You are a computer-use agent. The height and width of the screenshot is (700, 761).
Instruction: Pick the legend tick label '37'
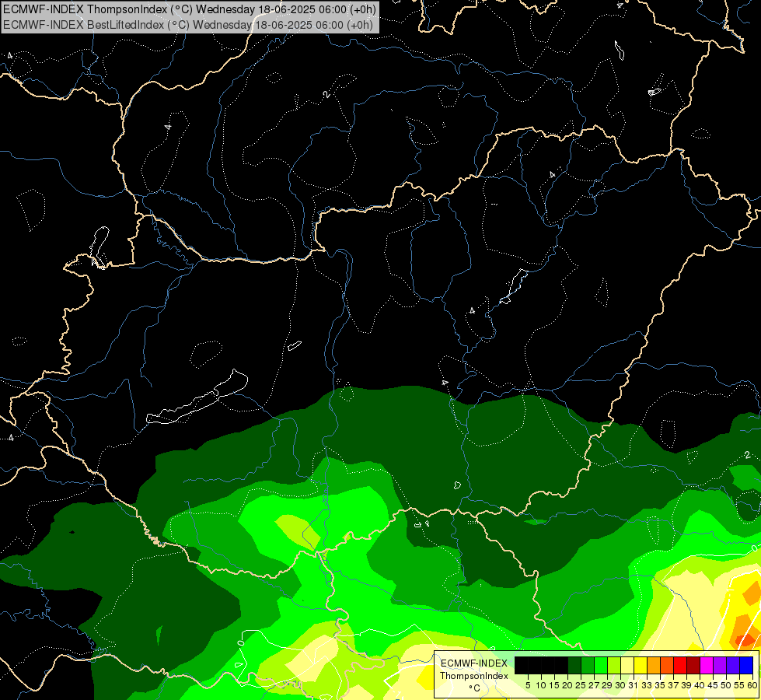pos(674,685)
